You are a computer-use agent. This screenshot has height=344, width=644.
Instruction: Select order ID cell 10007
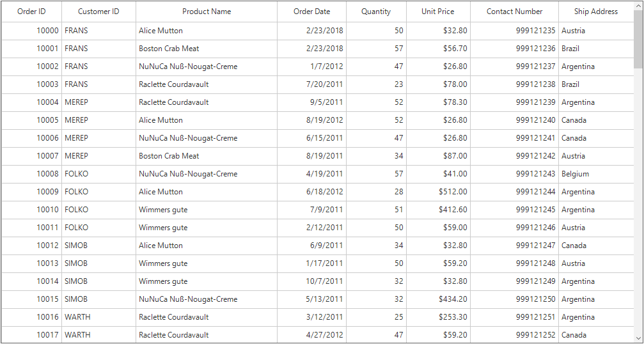[x=31, y=156]
